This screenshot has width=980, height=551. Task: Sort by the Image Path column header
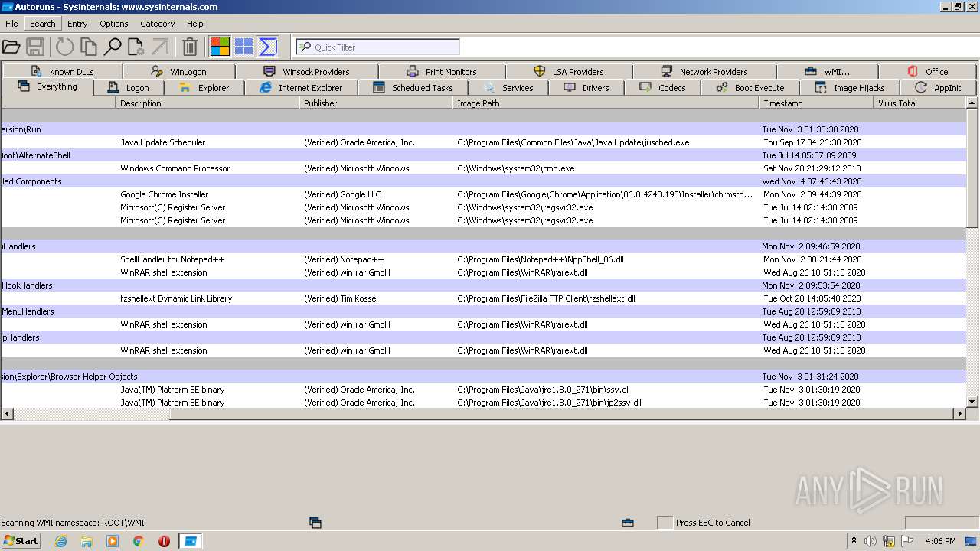pyautogui.click(x=606, y=103)
